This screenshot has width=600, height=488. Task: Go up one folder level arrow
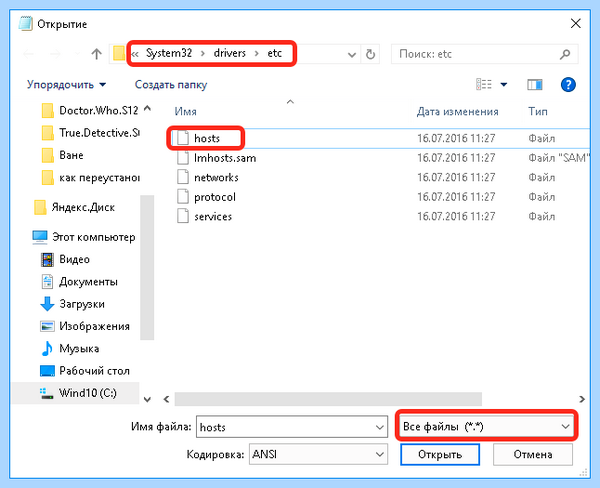coord(96,54)
